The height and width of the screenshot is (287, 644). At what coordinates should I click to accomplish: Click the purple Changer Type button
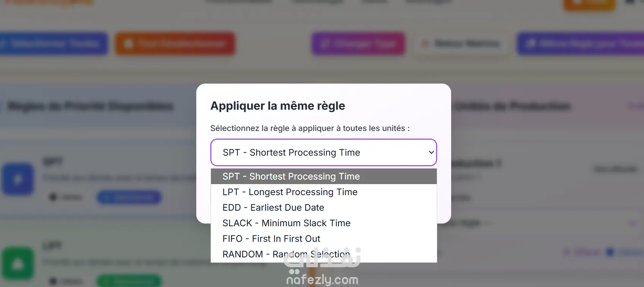358,44
